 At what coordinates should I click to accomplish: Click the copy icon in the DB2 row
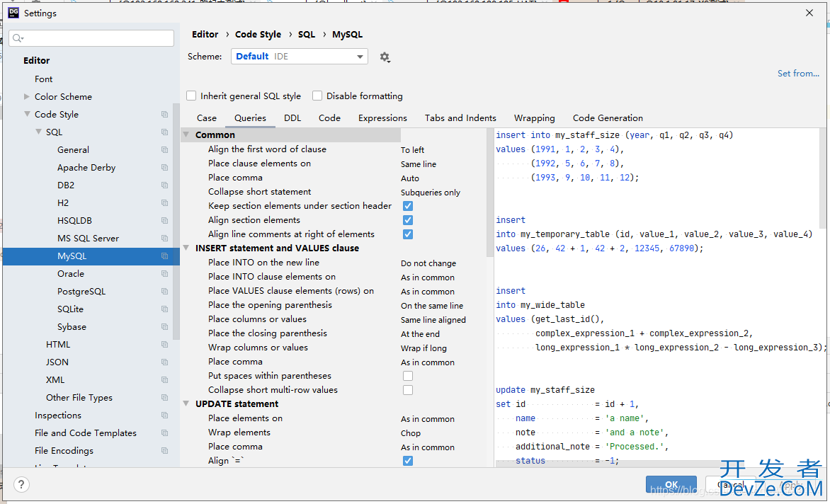pos(164,185)
